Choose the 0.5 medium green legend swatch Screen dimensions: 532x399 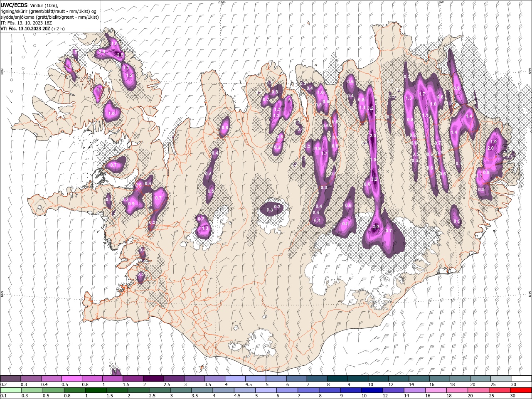(x=53, y=390)
